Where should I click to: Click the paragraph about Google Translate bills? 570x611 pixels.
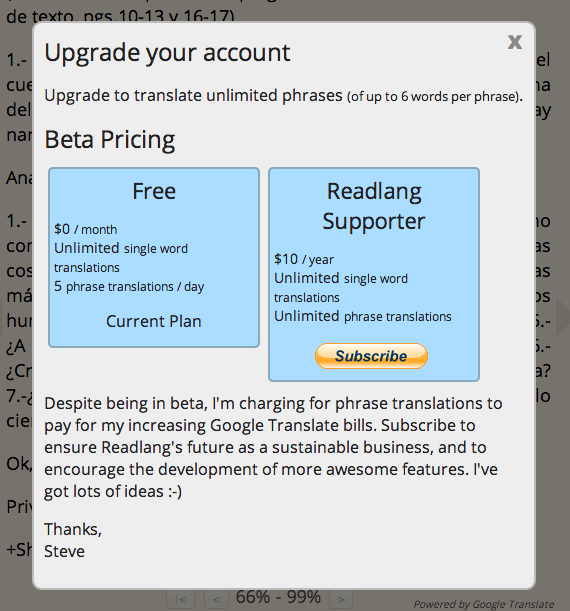tap(273, 447)
